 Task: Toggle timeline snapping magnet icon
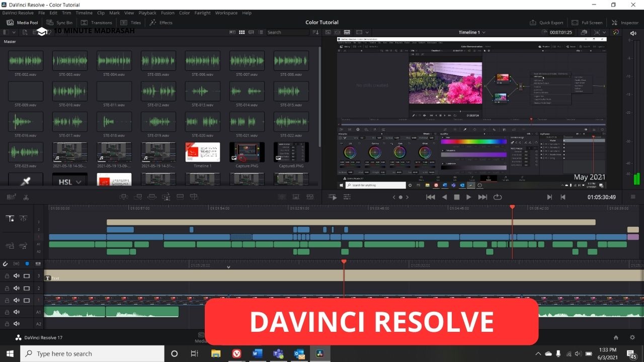pos(6,263)
